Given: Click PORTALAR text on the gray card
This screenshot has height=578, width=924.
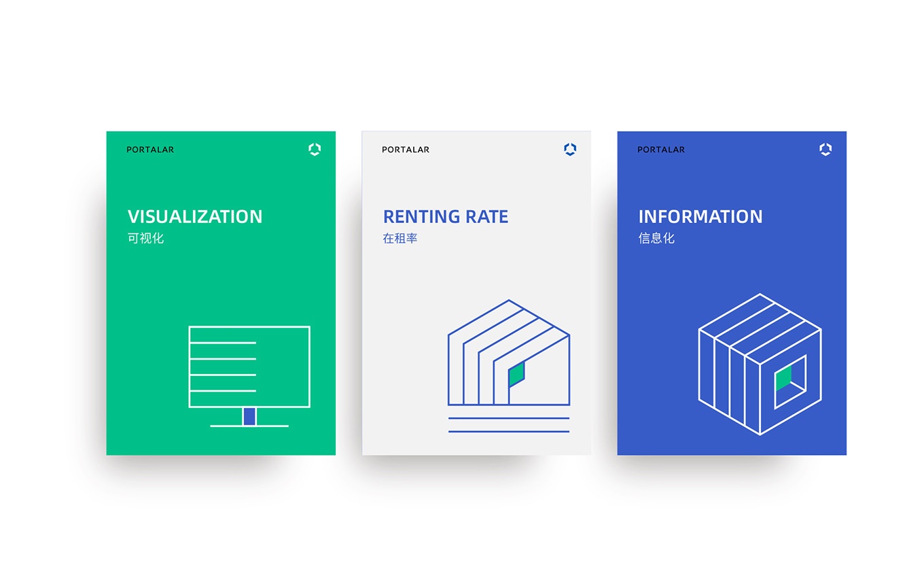Looking at the screenshot, I should click(x=406, y=150).
